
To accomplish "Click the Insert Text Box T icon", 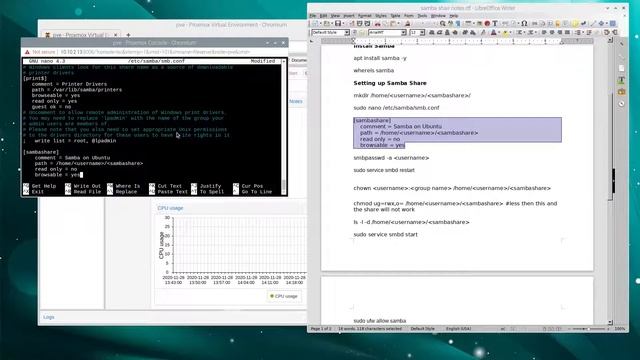I will 495,23.
